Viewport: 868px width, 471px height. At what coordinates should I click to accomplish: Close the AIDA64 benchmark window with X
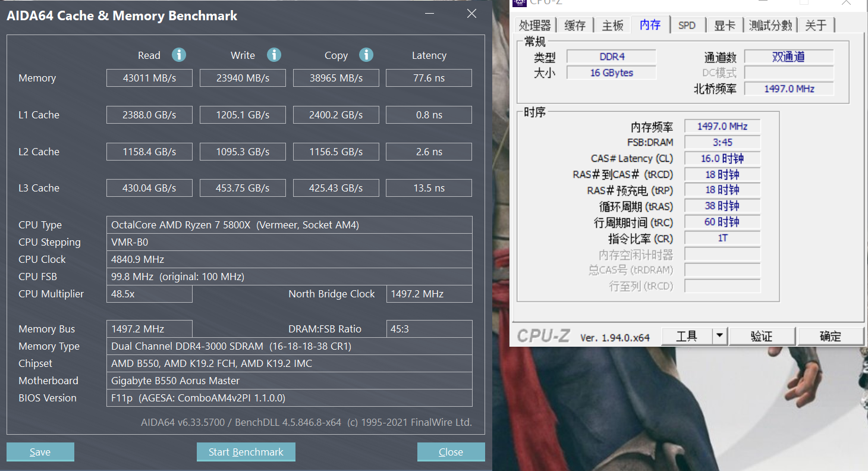coord(471,14)
